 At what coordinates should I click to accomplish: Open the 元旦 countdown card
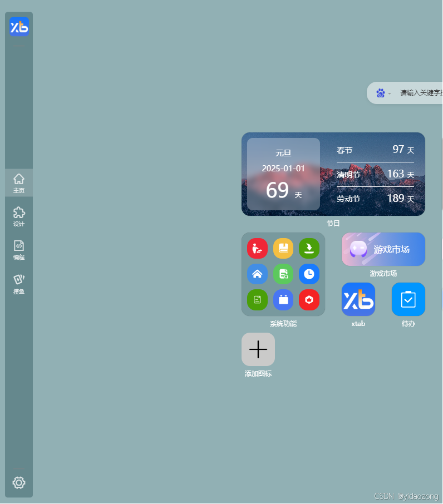click(283, 174)
